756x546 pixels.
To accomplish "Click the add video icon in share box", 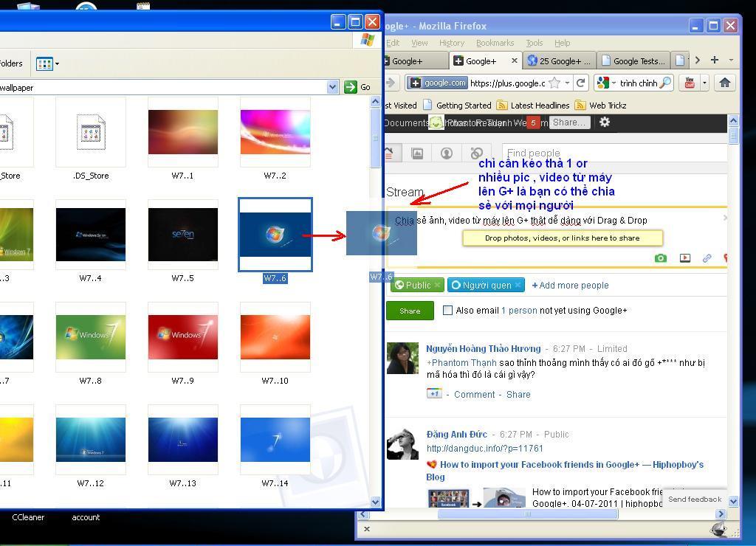I will [684, 258].
